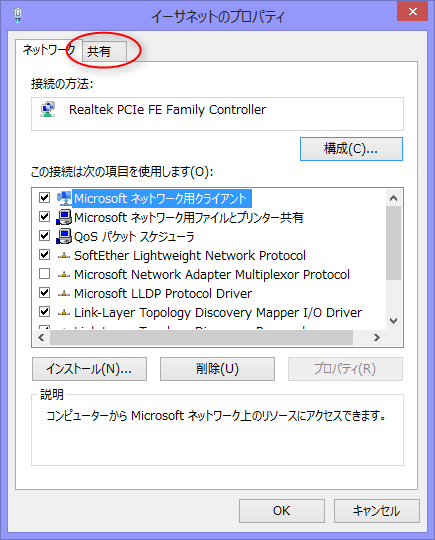Uncheck Microsoft ネットワーク用クライアント checkbox
The image size is (435, 540).
[x=44, y=198]
